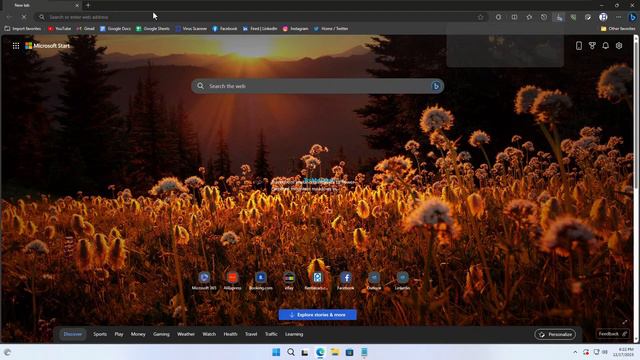
Task: Open Facebook bookmark in favorites bar
Action: pos(224,29)
